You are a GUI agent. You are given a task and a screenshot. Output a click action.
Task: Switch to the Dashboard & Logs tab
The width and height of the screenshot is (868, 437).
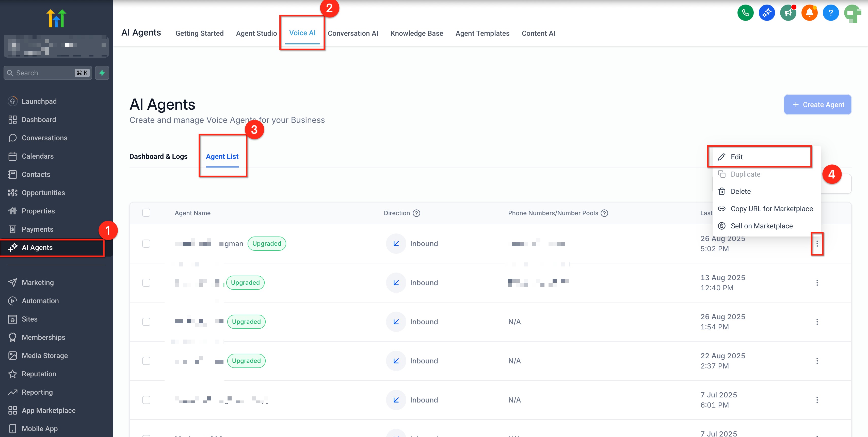point(158,157)
